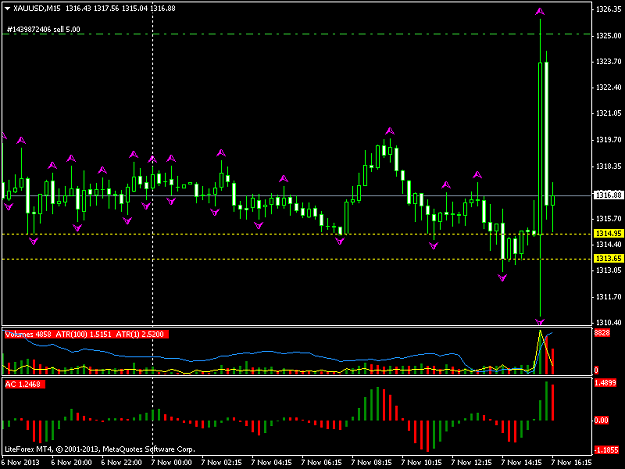Click the up fractal arrow above the 08:15 peak
The height and width of the screenshot is (469, 625).
point(390,131)
